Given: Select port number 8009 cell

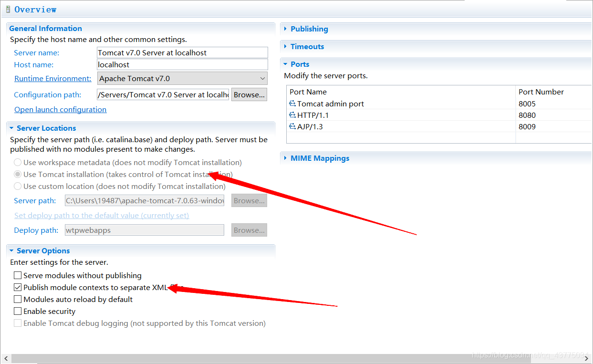Looking at the screenshot, I should click(527, 126).
